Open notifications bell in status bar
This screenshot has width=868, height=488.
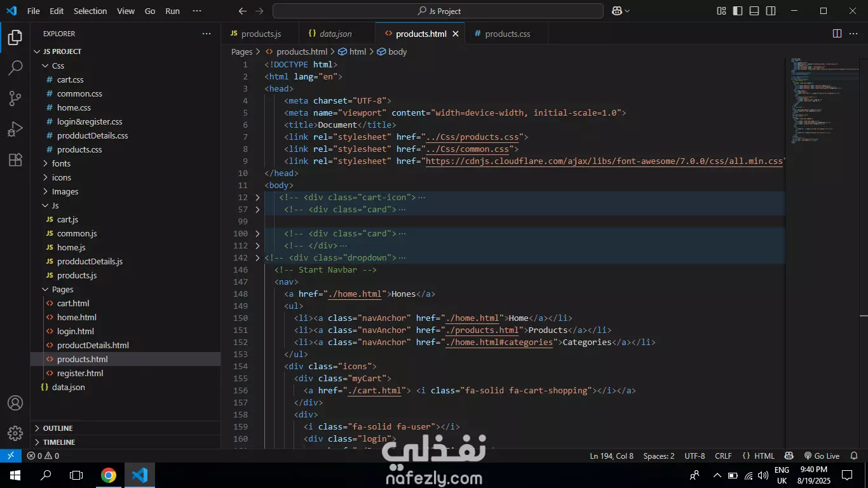(855, 456)
